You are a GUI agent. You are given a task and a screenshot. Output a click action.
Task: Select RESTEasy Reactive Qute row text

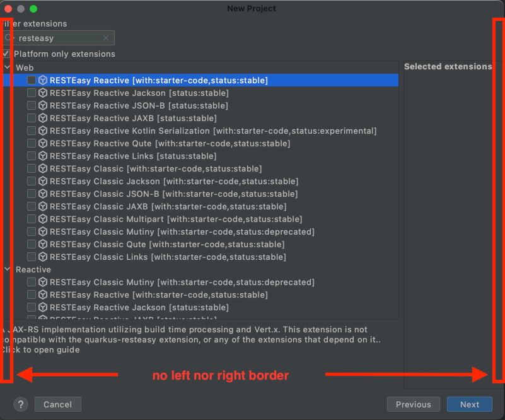170,143
